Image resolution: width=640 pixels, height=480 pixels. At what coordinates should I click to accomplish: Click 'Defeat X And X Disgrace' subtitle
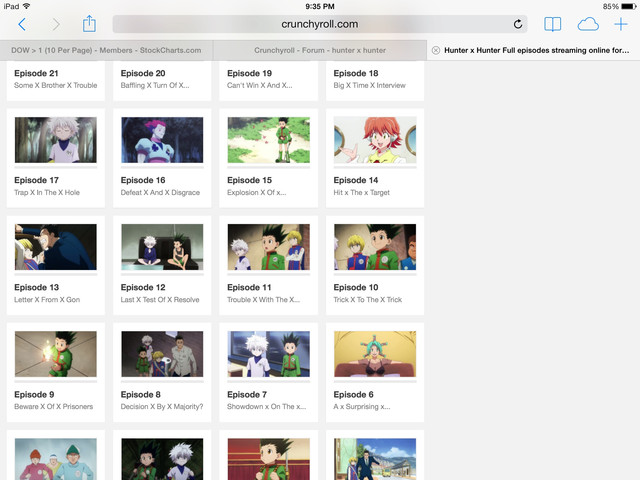160,192
